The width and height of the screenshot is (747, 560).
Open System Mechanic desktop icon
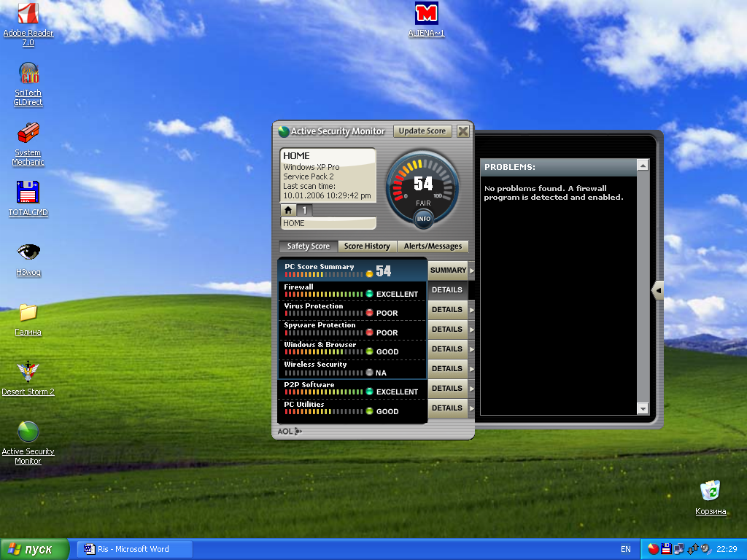(28, 144)
